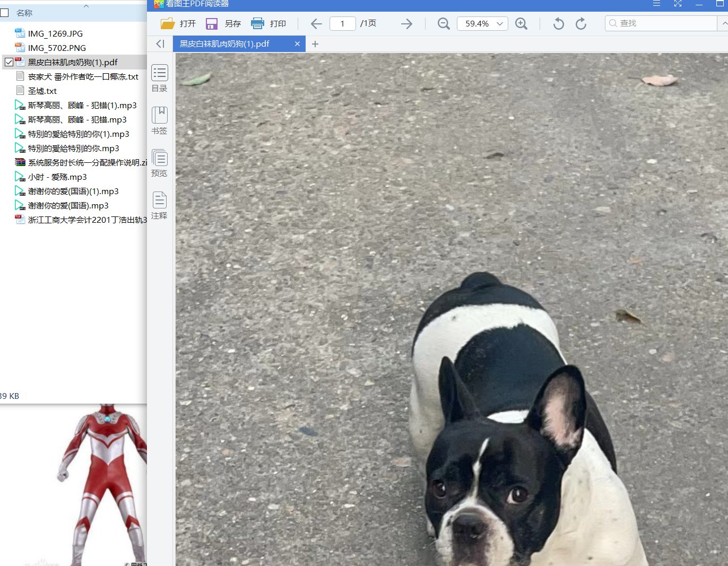The height and width of the screenshot is (566, 728).
Task: Click the 打开 open file button
Action: tap(178, 24)
